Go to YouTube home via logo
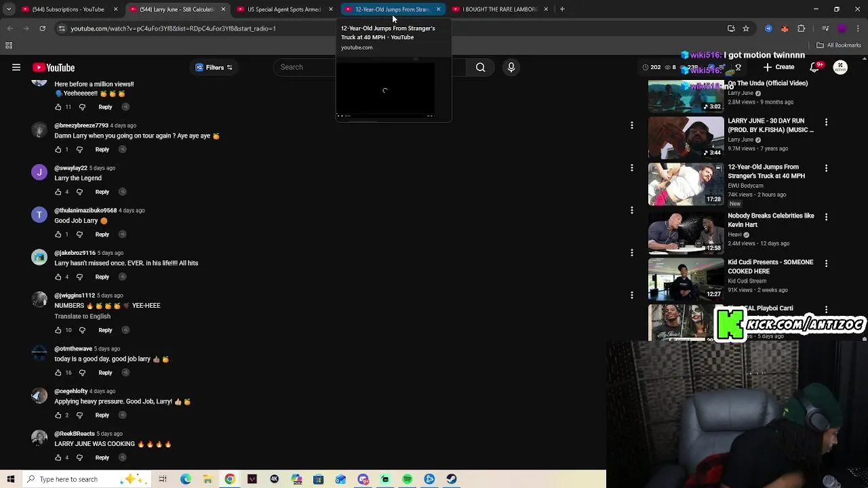This screenshot has height=488, width=868. (54, 67)
